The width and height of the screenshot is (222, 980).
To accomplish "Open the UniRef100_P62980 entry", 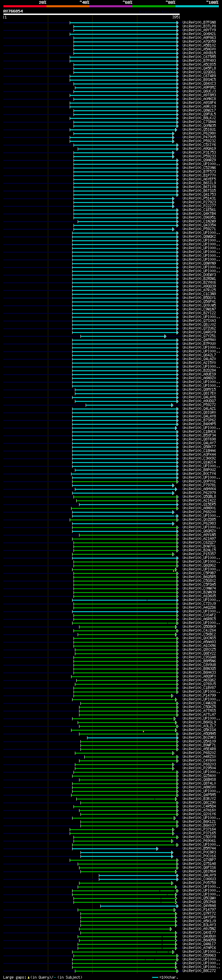I will (x=199, y=133).
